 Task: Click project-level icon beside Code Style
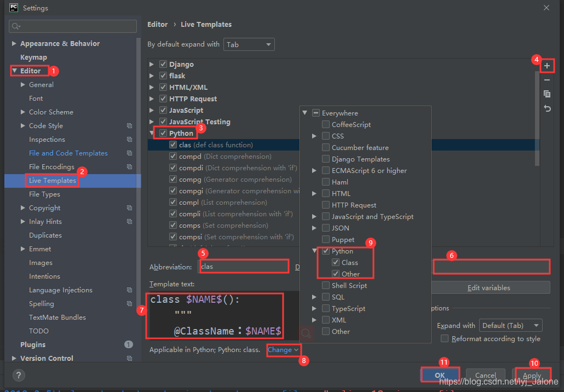pos(129,125)
